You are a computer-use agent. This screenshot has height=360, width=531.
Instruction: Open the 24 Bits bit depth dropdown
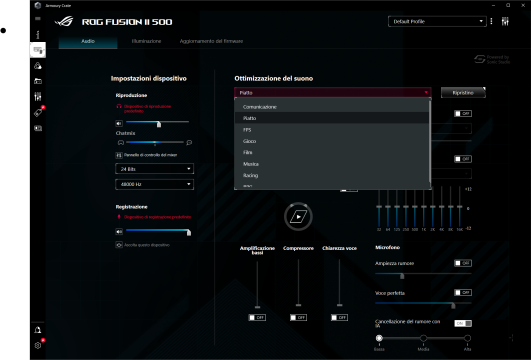(x=154, y=169)
